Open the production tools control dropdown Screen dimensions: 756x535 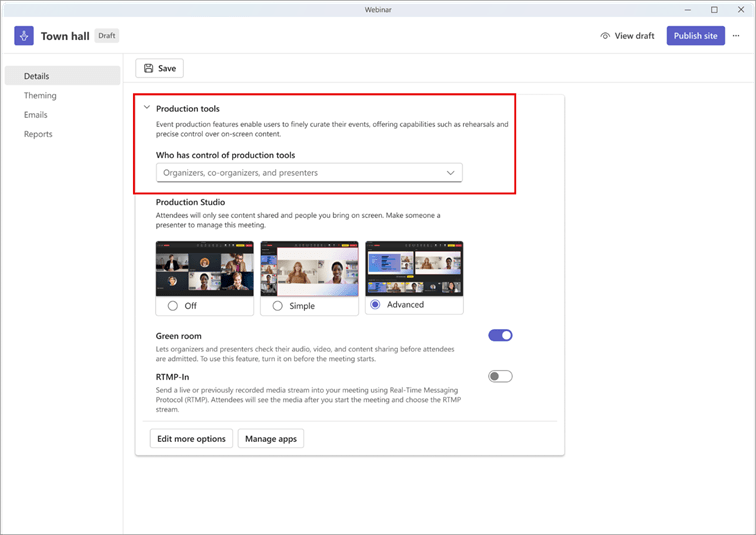[x=309, y=173]
